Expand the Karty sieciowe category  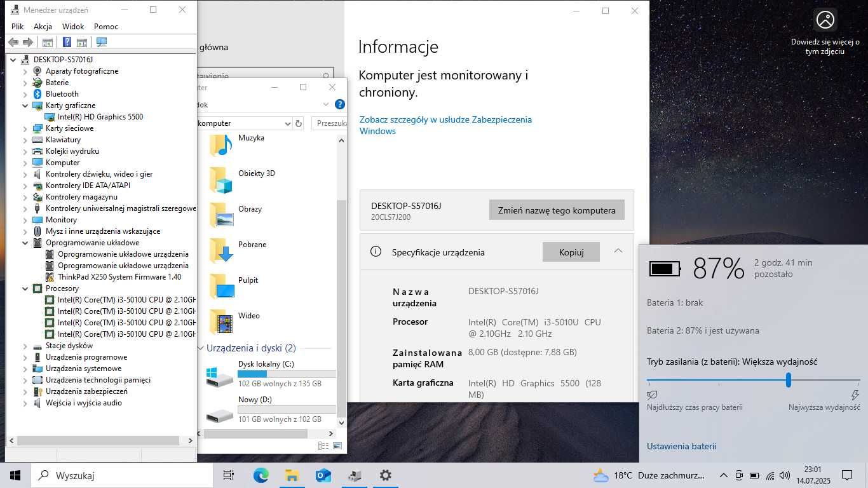[25, 128]
